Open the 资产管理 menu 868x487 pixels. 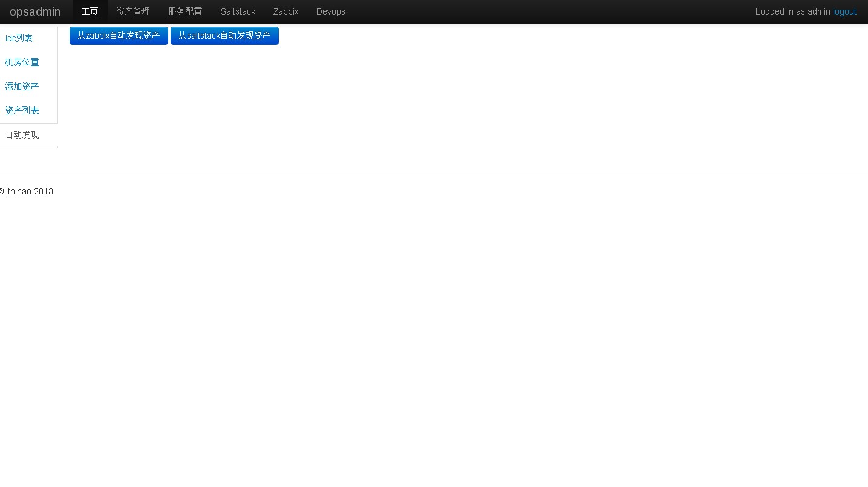click(x=133, y=11)
